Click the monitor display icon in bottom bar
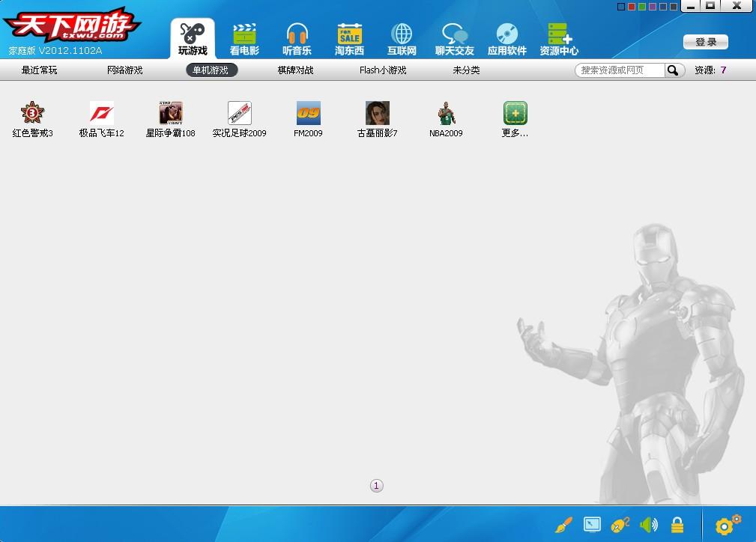 pos(592,525)
